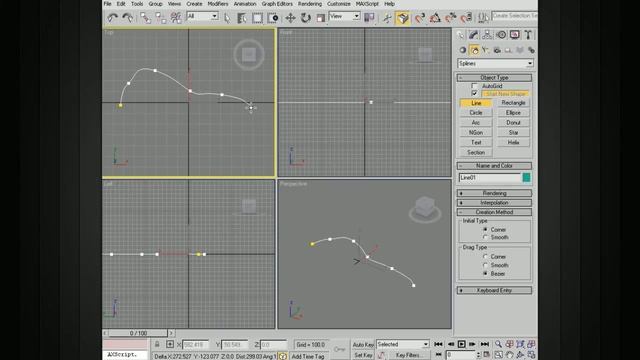
Task: Open the Animation menu
Action: pyautogui.click(x=245, y=4)
